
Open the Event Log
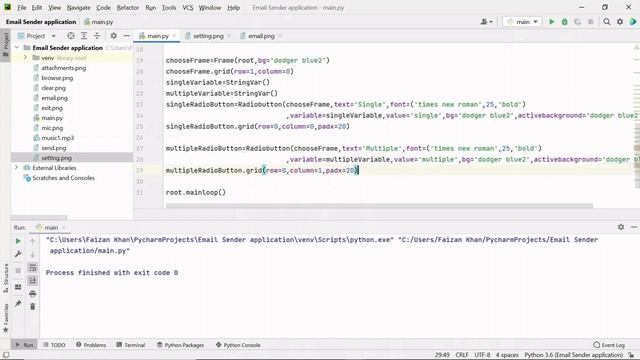coord(609,345)
